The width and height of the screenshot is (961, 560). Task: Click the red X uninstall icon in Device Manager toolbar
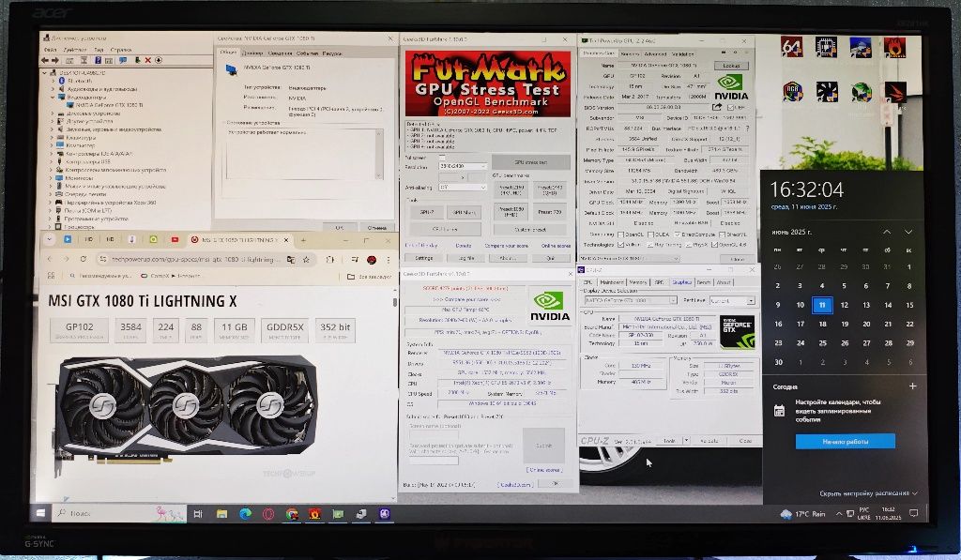point(147,60)
